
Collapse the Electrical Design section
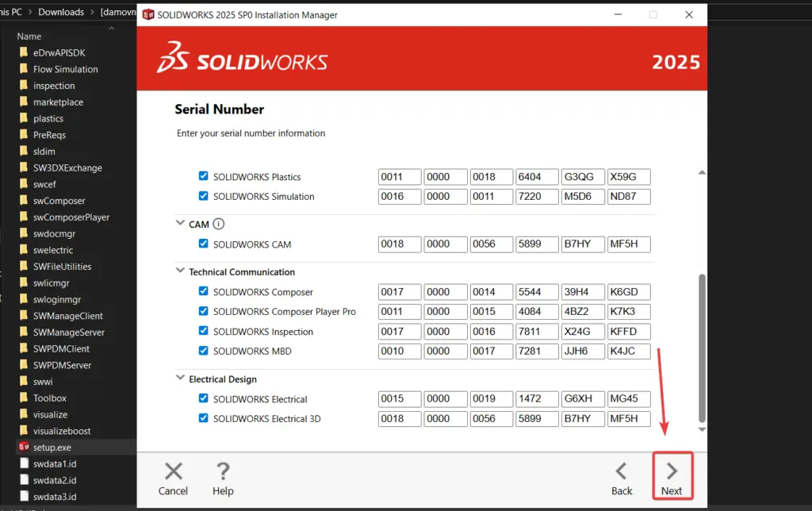point(180,378)
